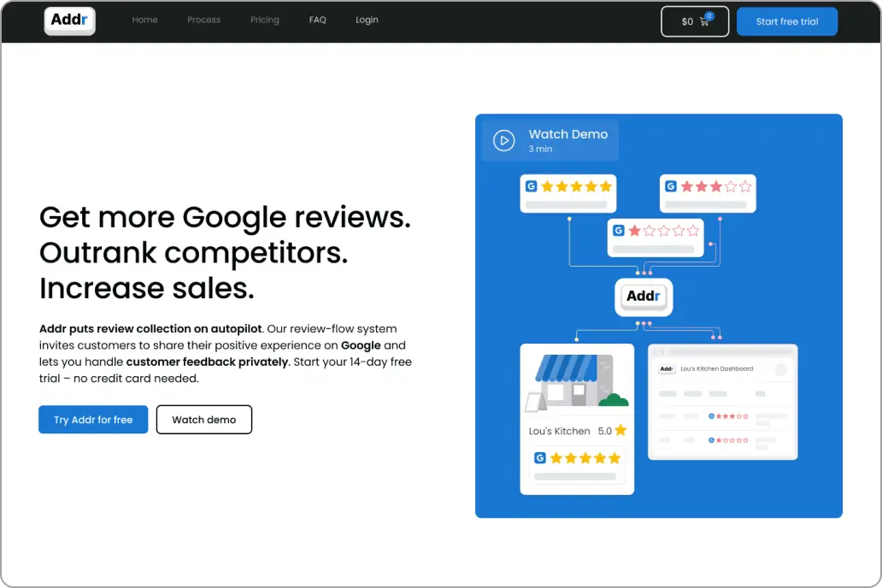This screenshot has width=882, height=588.
Task: Click the cart item count badge
Action: pos(709,15)
